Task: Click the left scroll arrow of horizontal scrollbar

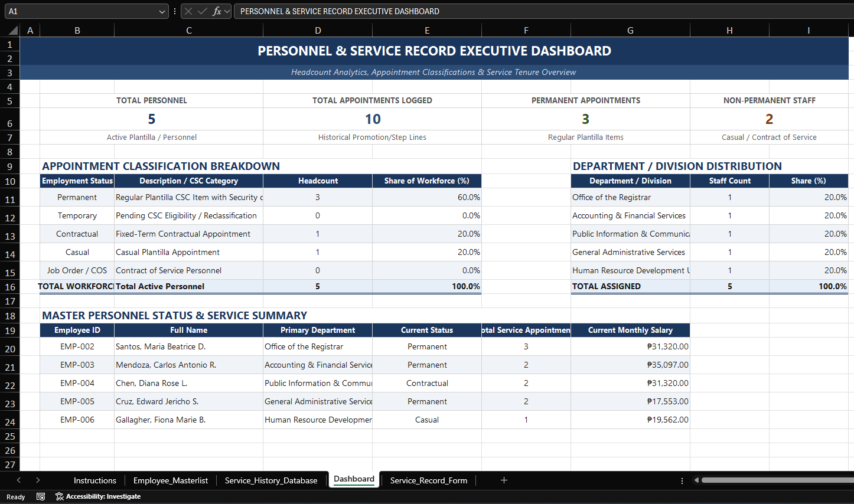Action: [696, 480]
